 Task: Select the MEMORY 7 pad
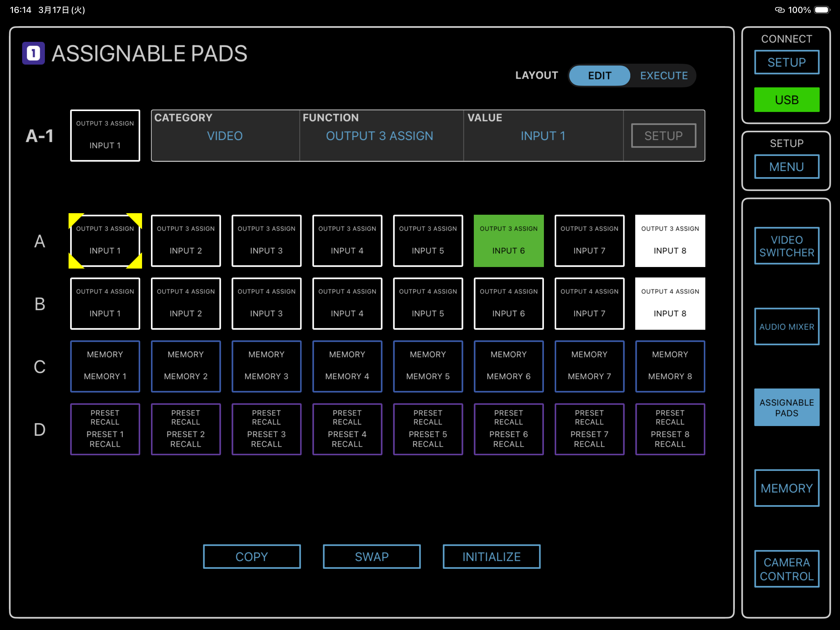[589, 367]
